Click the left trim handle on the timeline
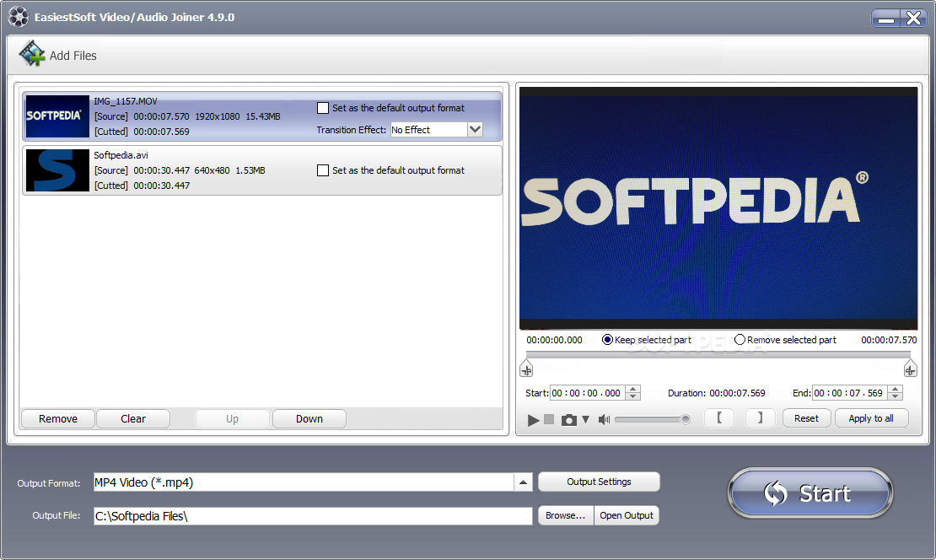This screenshot has height=560, width=936. coord(526,369)
